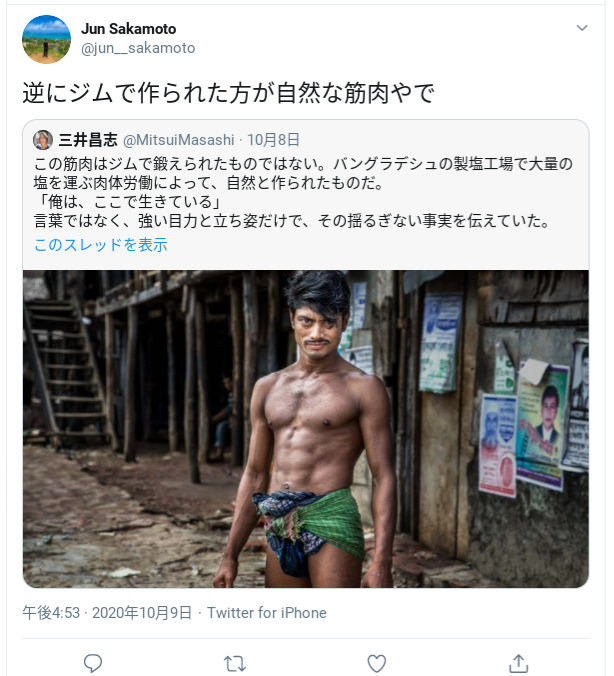Image resolution: width=614 pixels, height=676 pixels.
Task: Click the 2020年10月9日 date text
Action: tap(142, 612)
